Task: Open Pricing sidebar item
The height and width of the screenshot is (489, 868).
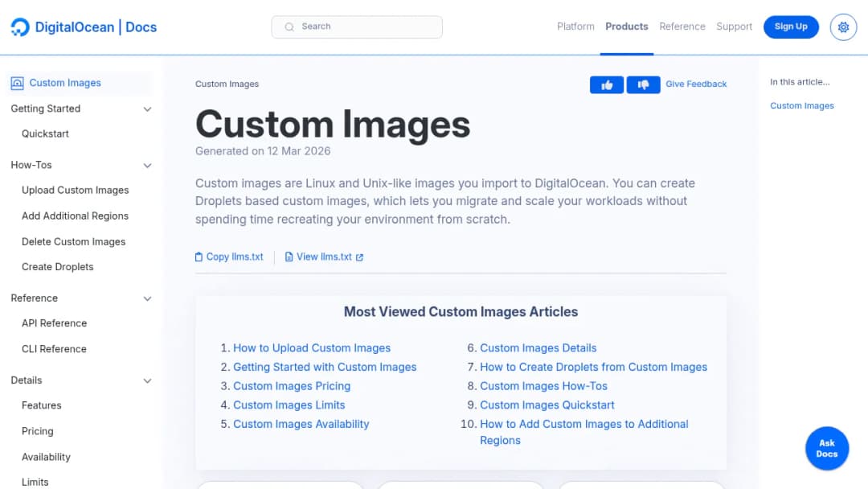Action: click(x=38, y=431)
